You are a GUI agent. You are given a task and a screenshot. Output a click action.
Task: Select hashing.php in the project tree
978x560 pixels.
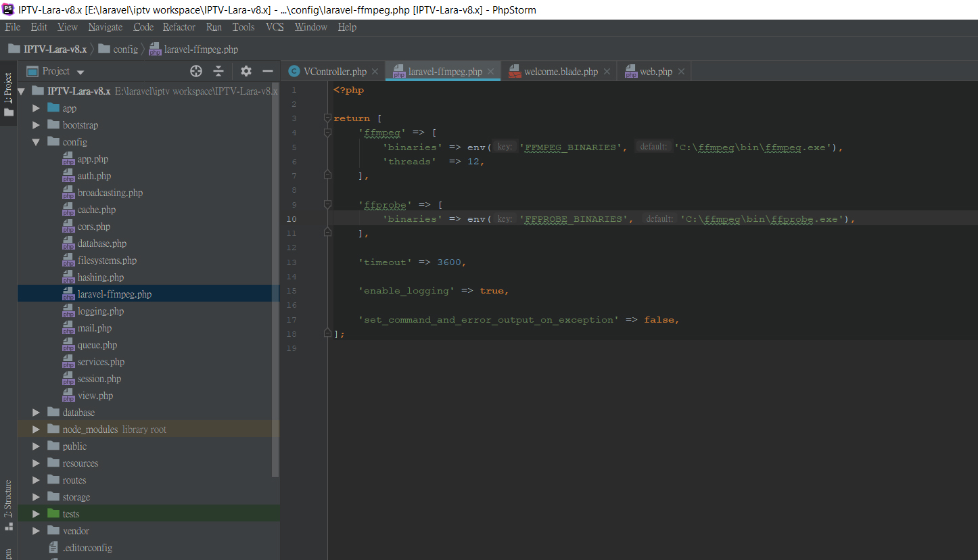(x=101, y=277)
